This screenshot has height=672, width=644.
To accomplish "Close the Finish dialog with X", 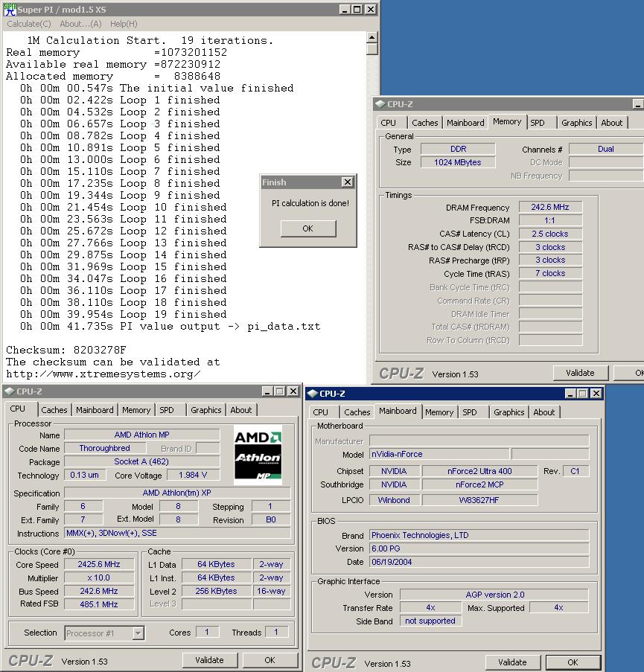I will 347,182.
